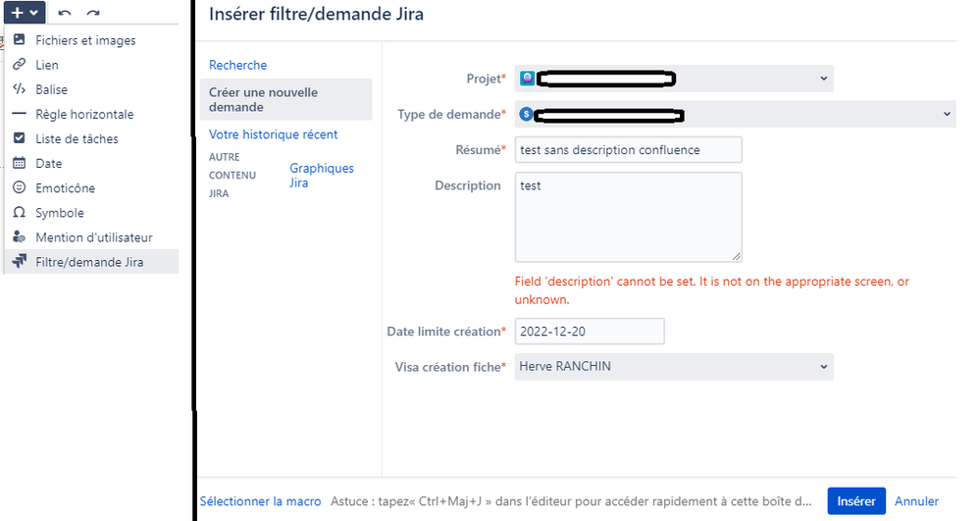Viewport: 980px width, 521px height.
Task: Choose the Lien menu entry
Action: [x=92, y=65]
